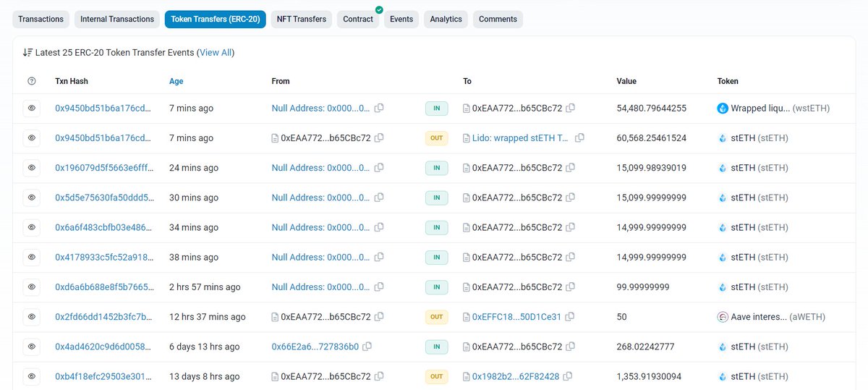Image resolution: width=868 pixels, height=390 pixels.
Task: Open transaction hash 0xb4f18efc29503e301
Action: pos(105,376)
